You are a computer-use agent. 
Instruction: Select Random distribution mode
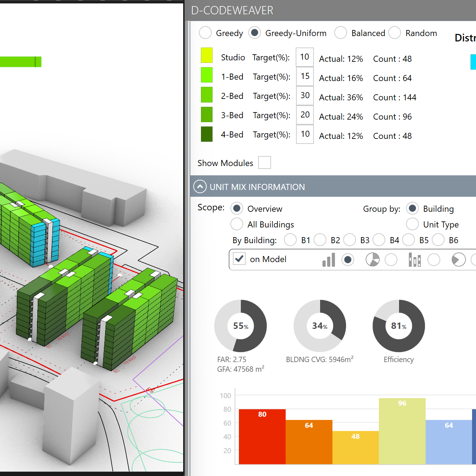pyautogui.click(x=395, y=33)
